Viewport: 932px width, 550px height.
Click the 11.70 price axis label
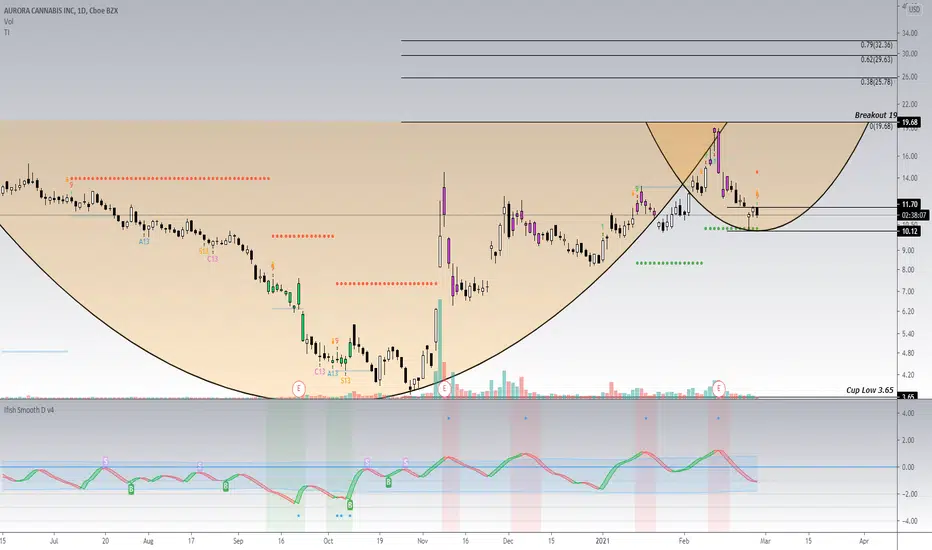click(x=910, y=204)
